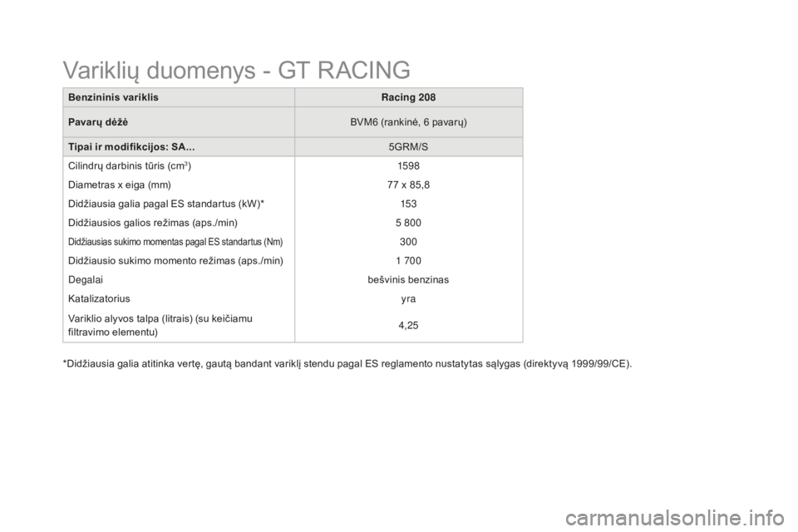Select 'Diametras x eiga (mm)' label
Screen dimensions: 798x532
tap(120, 185)
